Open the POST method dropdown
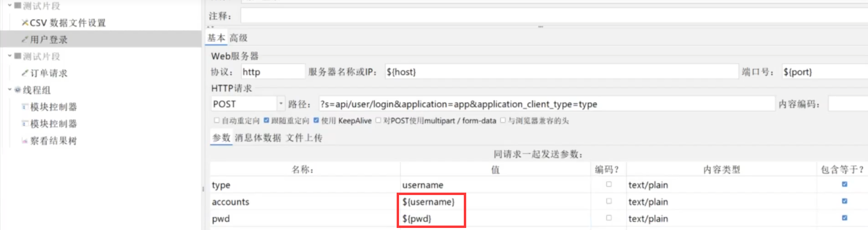This screenshot has width=868, height=230. tap(281, 104)
